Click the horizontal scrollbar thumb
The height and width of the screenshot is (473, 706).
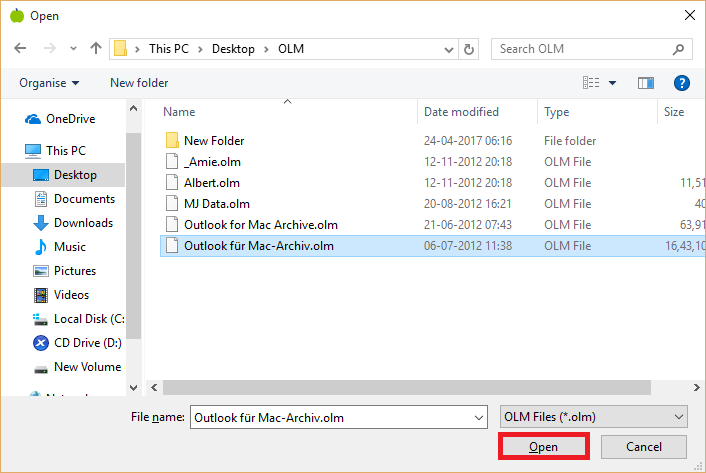click(x=407, y=387)
